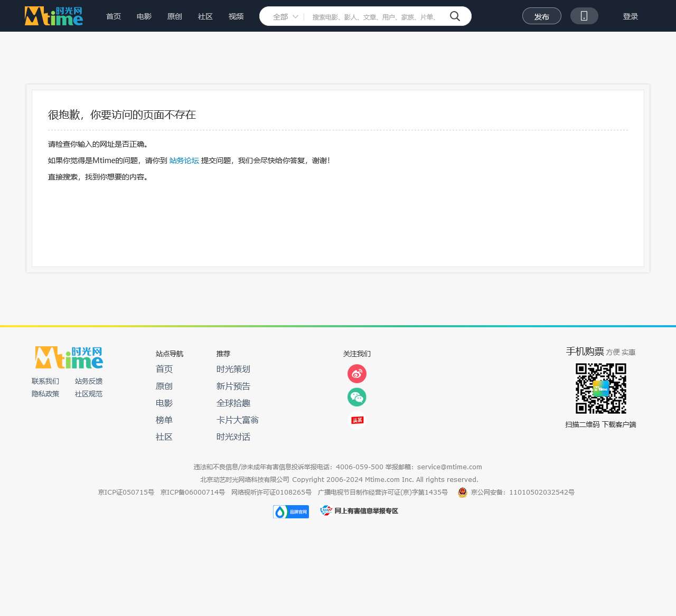Click the 12377 harmful information report icon

click(326, 510)
